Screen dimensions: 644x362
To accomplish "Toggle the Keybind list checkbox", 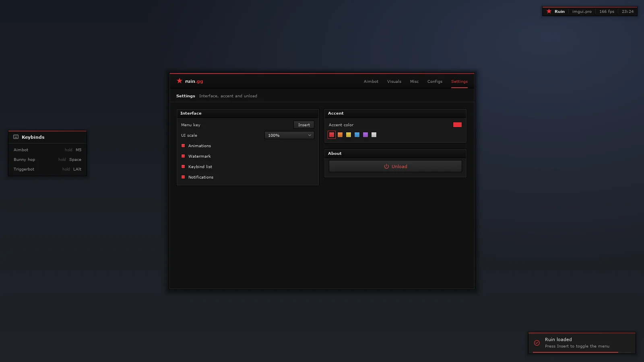I will [x=183, y=167].
